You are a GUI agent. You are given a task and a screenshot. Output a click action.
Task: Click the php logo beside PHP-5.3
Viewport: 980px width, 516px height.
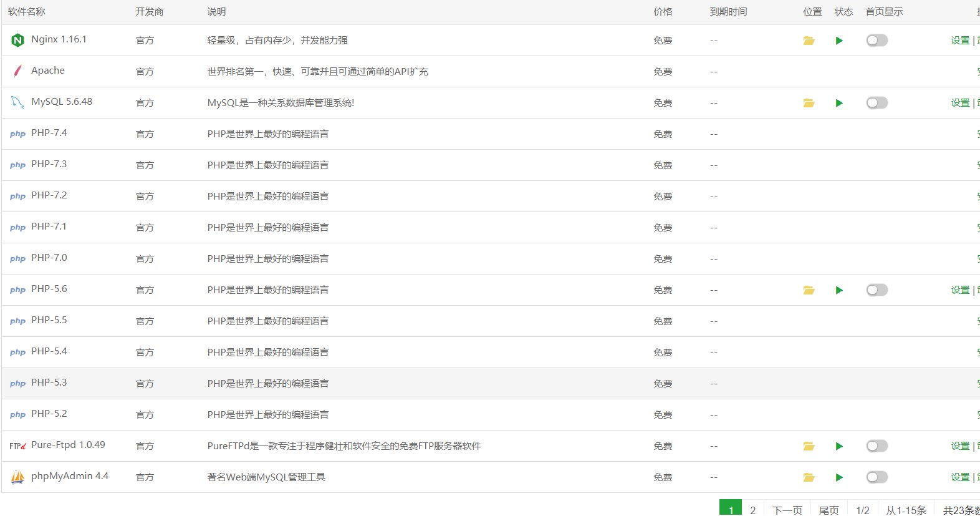[17, 384]
